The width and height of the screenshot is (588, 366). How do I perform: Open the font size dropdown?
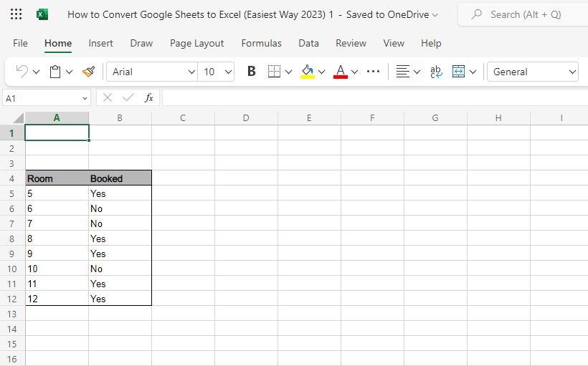[x=228, y=72]
